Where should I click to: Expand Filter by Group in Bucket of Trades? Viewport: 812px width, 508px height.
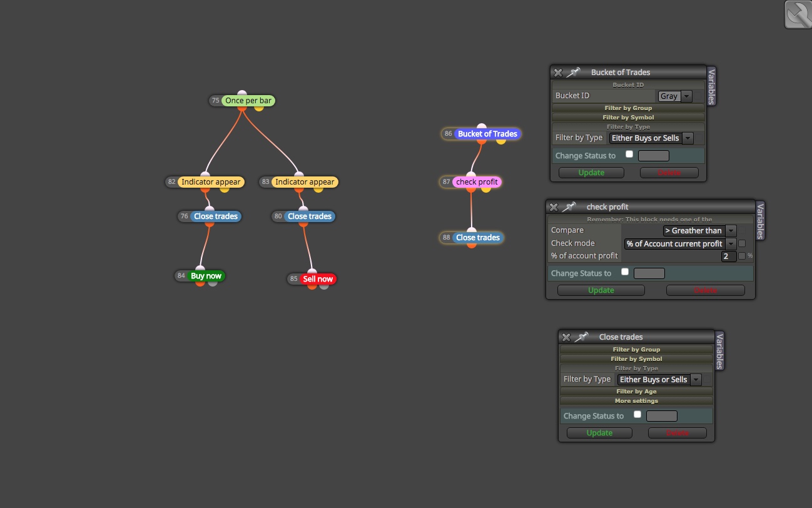click(629, 108)
